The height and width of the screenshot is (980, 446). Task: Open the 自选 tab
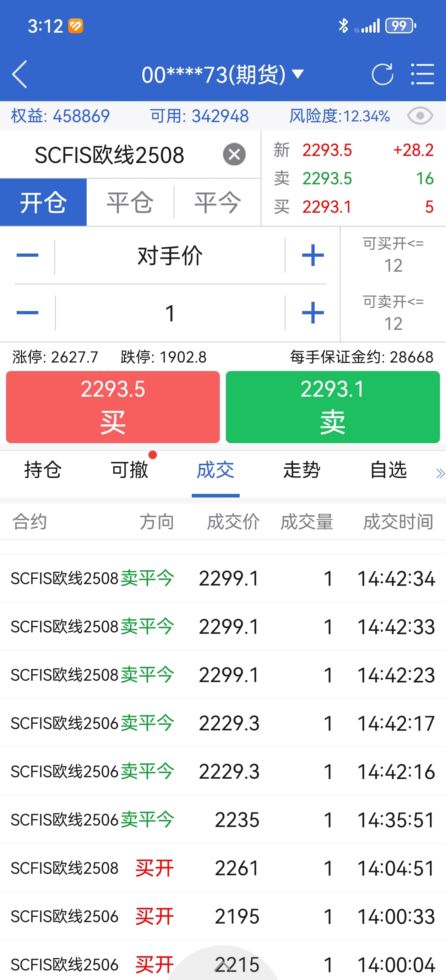[x=388, y=469]
